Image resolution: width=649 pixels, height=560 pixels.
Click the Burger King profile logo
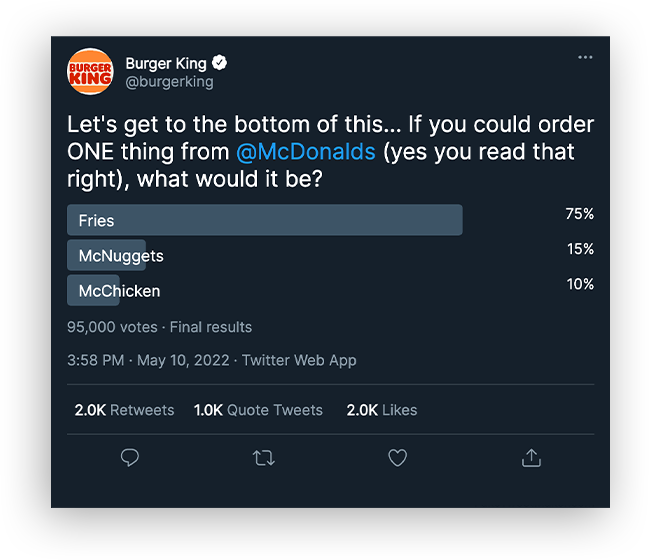(90, 72)
